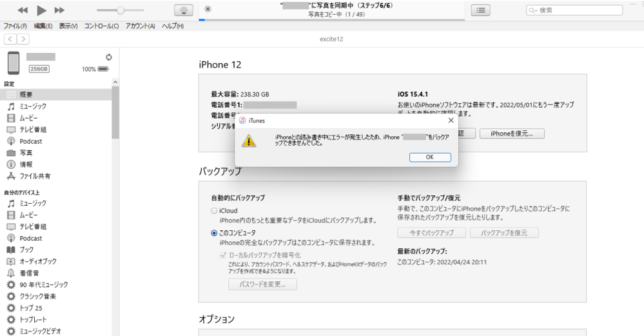Viewport: 644px width, 336px height.
Task: Adjust the volume slider
Action: pos(121,10)
